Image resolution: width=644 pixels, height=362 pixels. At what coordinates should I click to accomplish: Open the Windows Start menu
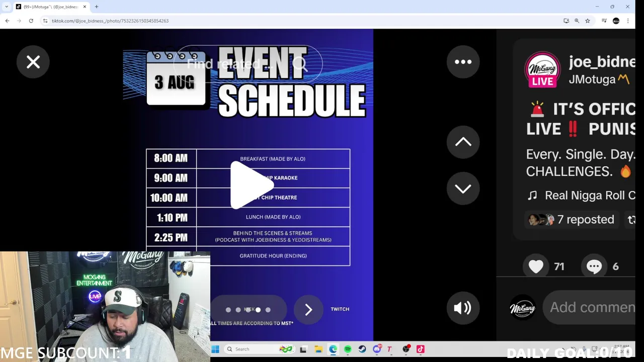pos(215,349)
